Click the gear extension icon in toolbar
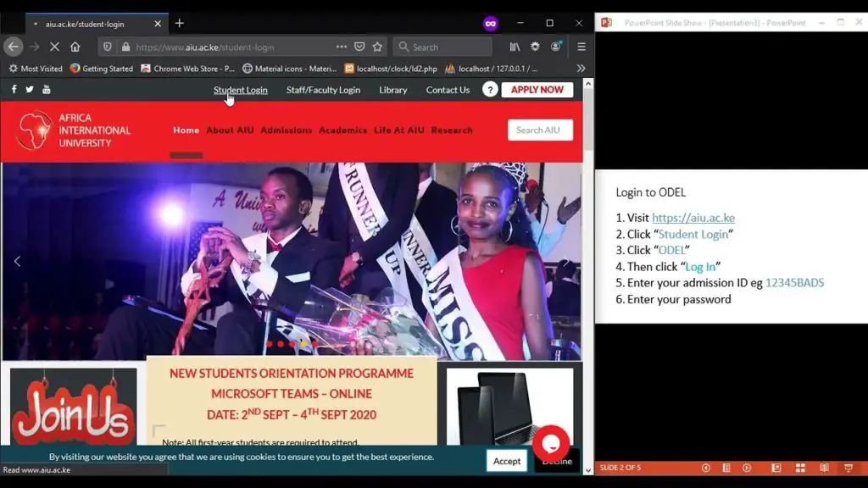Screen dimensions: 868x488 pos(535,47)
